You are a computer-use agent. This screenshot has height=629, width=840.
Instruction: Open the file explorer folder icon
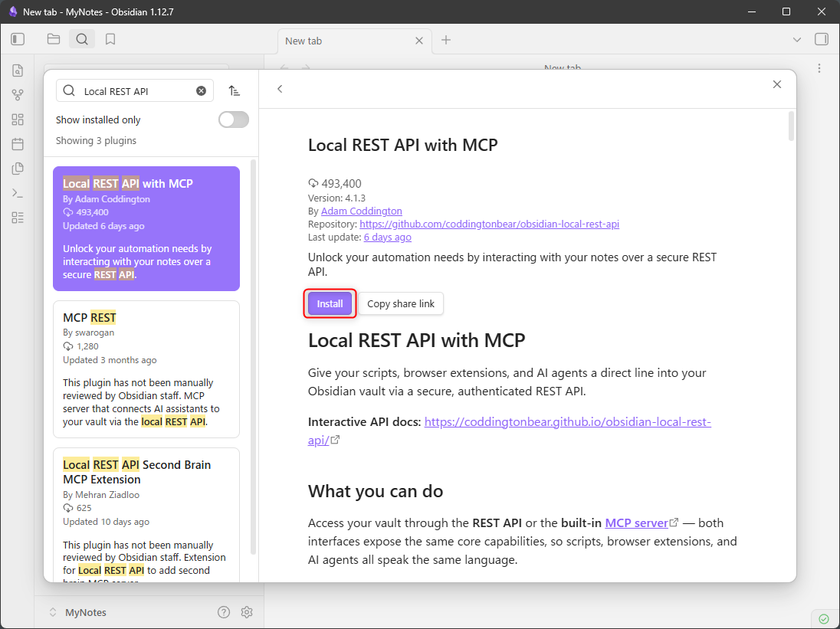click(x=53, y=39)
